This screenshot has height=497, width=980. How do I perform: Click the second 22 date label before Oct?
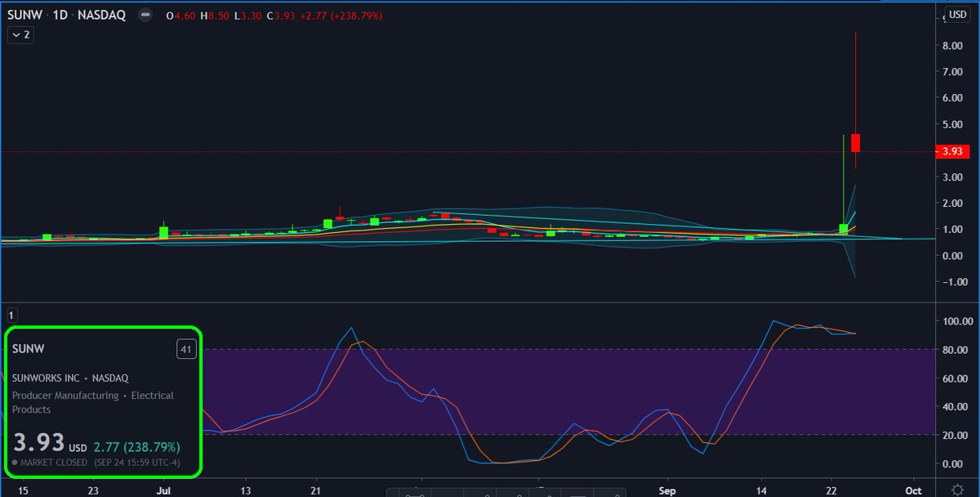click(832, 490)
